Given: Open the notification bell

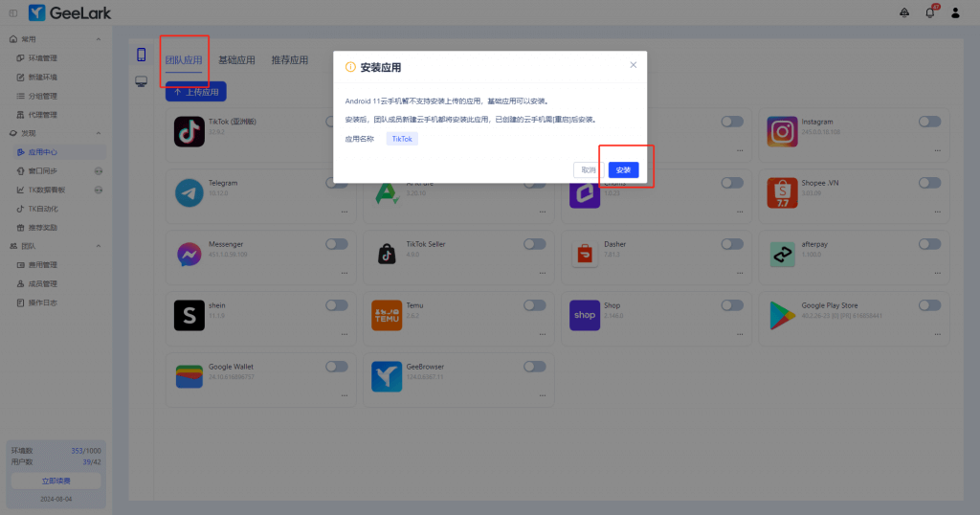Looking at the screenshot, I should pyautogui.click(x=929, y=12).
